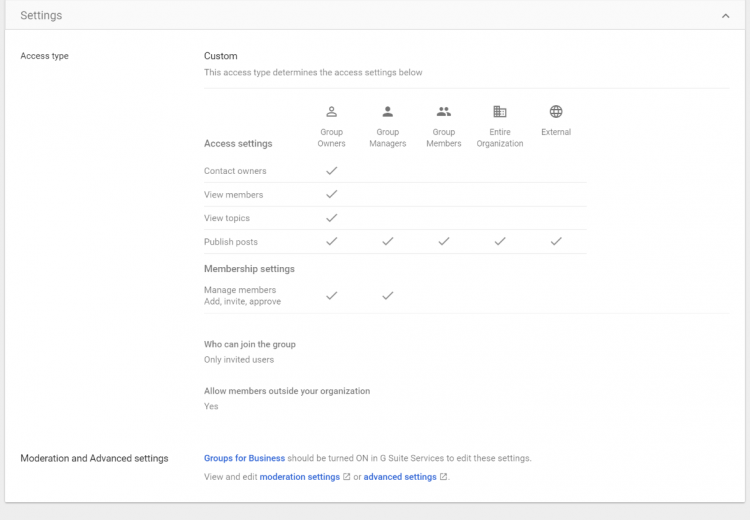Toggle Contact owners check for Group Owners

tap(332, 171)
